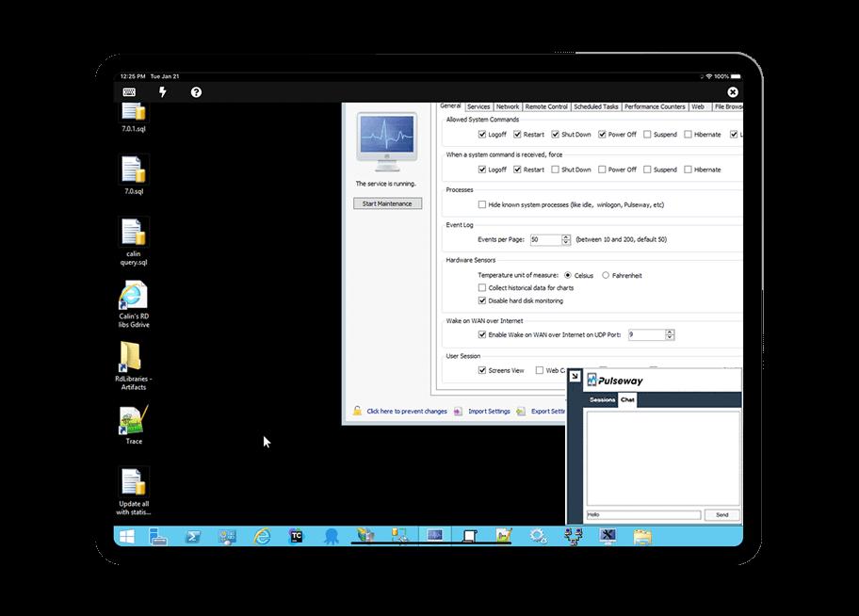859x616 pixels.
Task: Open the Scheduled Tasks tab
Action: pyautogui.click(x=595, y=106)
